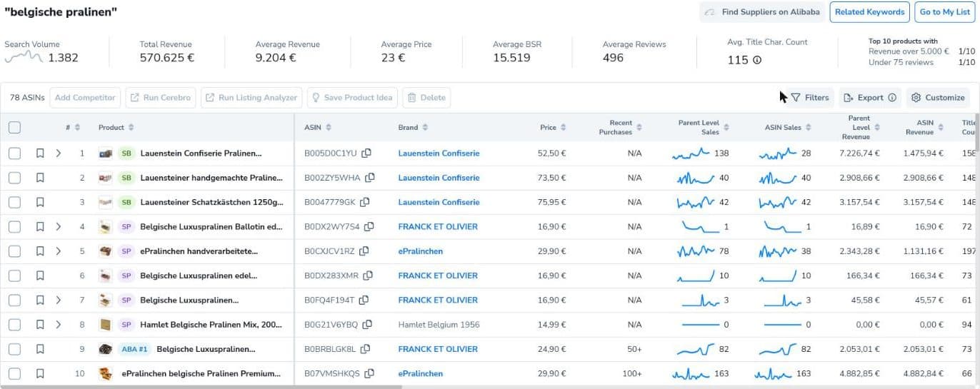Sort by Product column arrows
980x389 pixels.
pyautogui.click(x=131, y=128)
